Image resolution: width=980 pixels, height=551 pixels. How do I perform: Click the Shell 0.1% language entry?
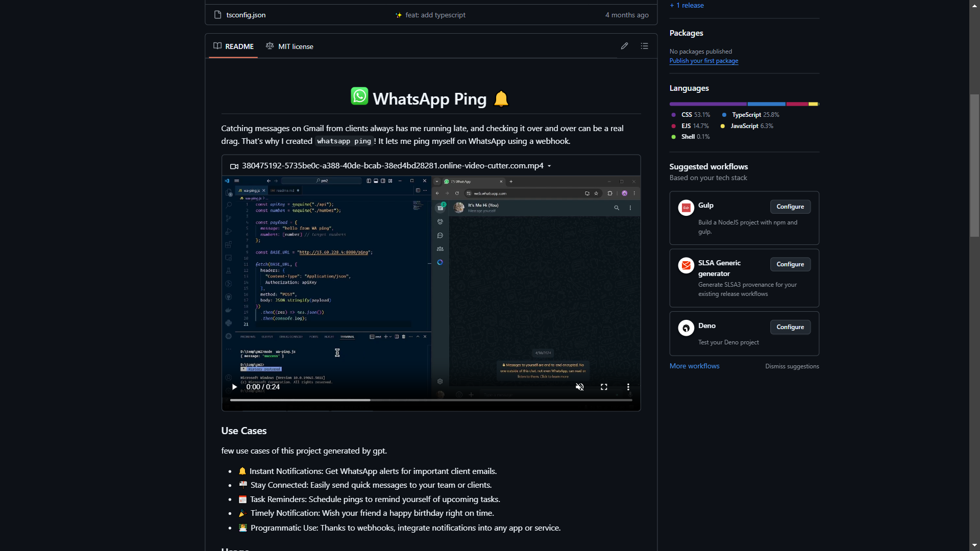691,137
